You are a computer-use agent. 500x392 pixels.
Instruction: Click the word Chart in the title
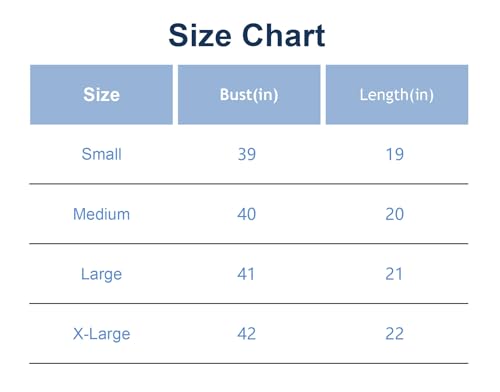284,35
